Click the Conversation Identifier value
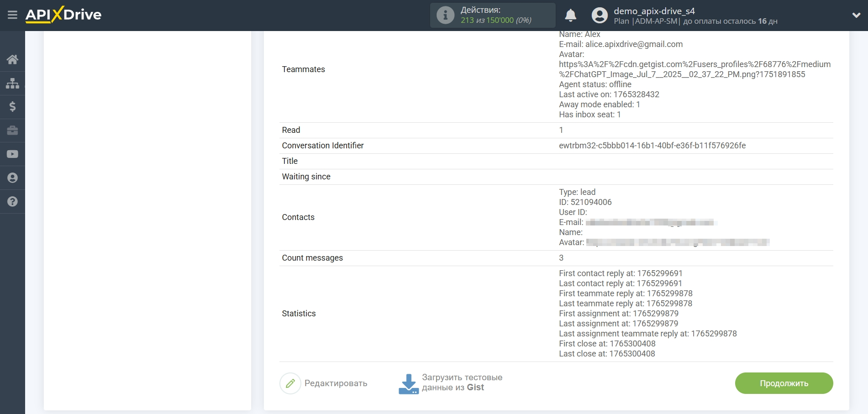868x414 pixels. (652, 146)
